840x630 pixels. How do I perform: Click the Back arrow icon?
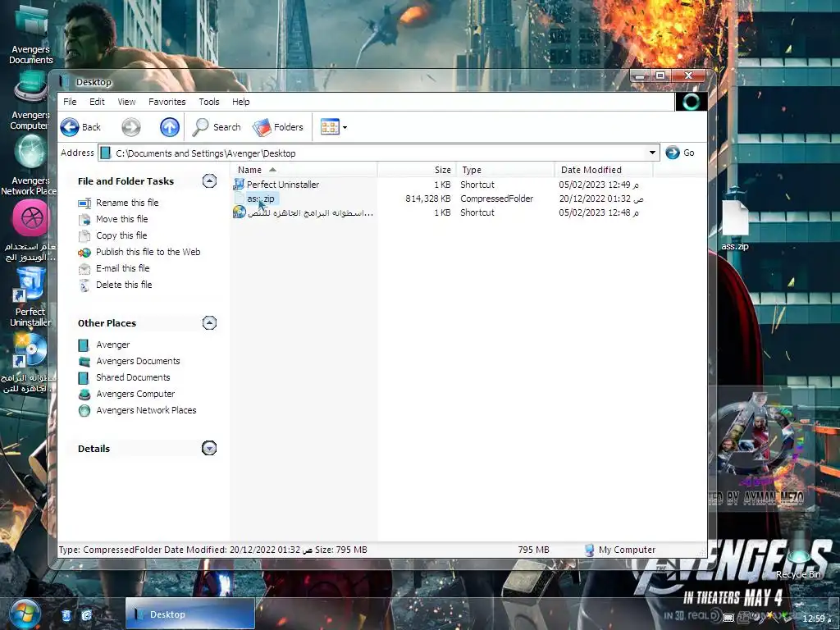tap(70, 127)
